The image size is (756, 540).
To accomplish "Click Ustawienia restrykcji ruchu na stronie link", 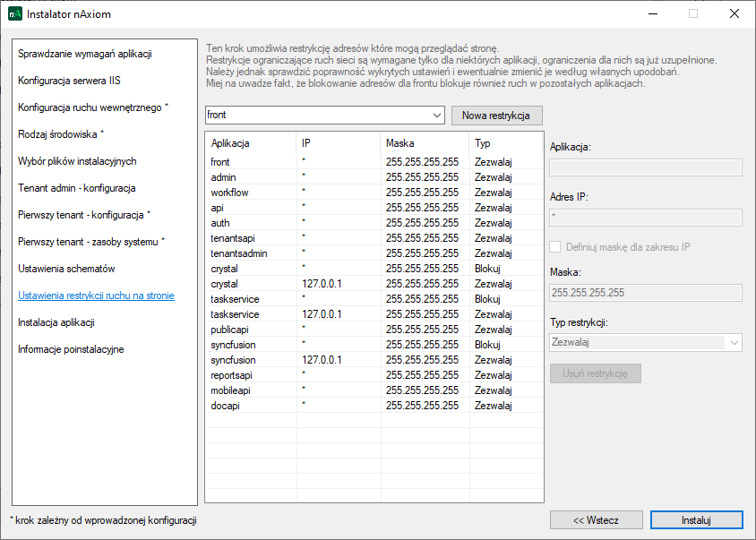I will point(97,296).
